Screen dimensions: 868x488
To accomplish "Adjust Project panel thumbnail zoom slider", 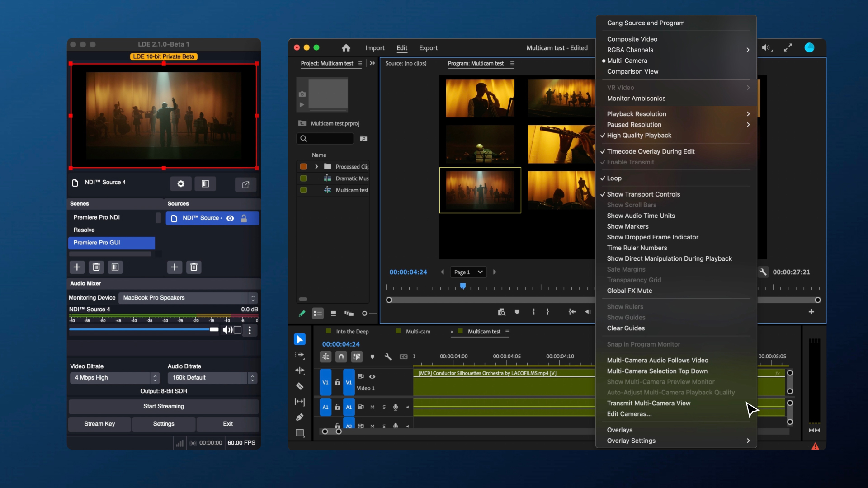I will coord(370,313).
